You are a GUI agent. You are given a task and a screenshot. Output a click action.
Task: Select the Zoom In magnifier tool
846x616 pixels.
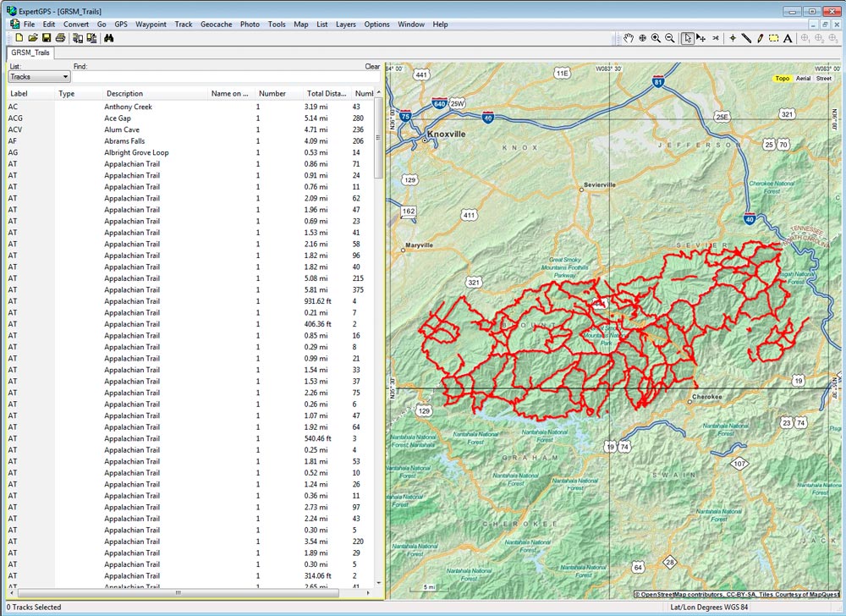pos(656,38)
